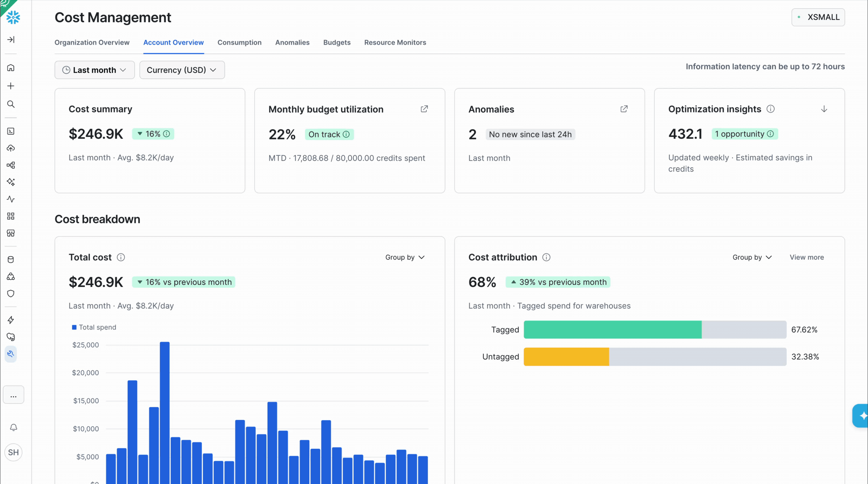The height and width of the screenshot is (484, 868).
Task: Open the Search magnifier icon in sidebar
Action: (x=11, y=104)
